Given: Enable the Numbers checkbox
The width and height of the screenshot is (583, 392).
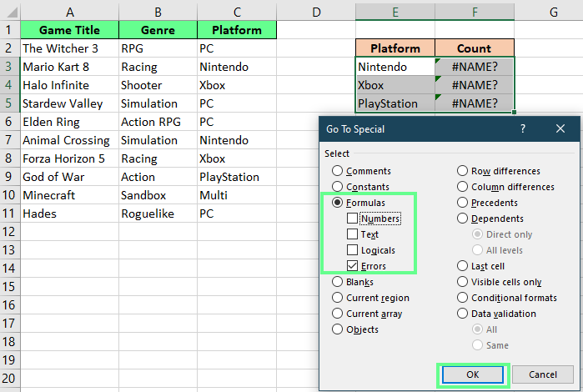Looking at the screenshot, I should click(x=353, y=219).
